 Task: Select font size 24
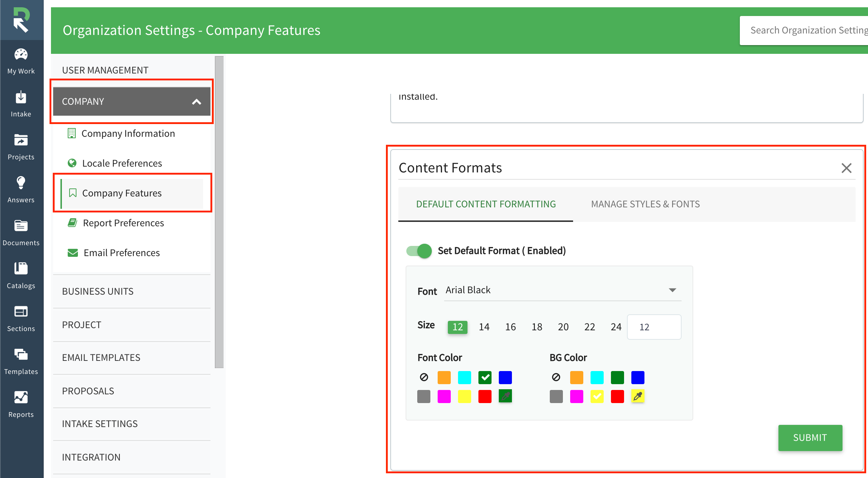[x=616, y=327]
